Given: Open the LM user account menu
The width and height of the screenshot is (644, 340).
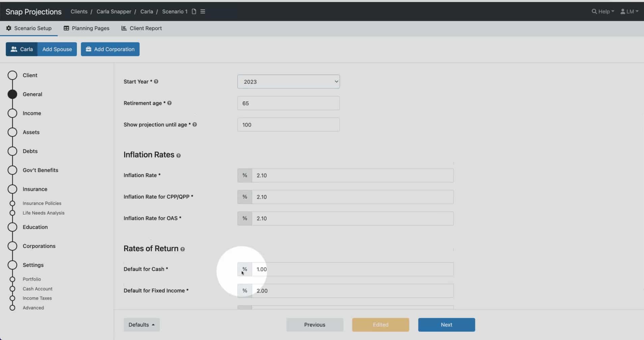Looking at the screenshot, I should (x=629, y=11).
